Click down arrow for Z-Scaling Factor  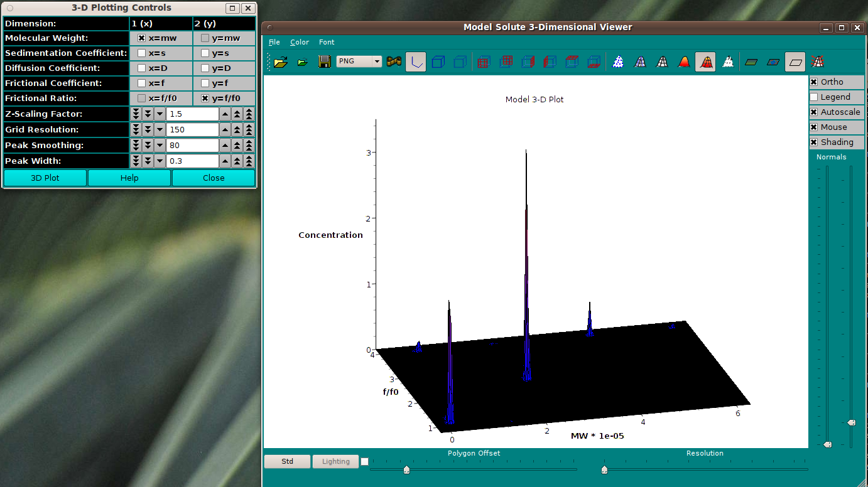160,114
